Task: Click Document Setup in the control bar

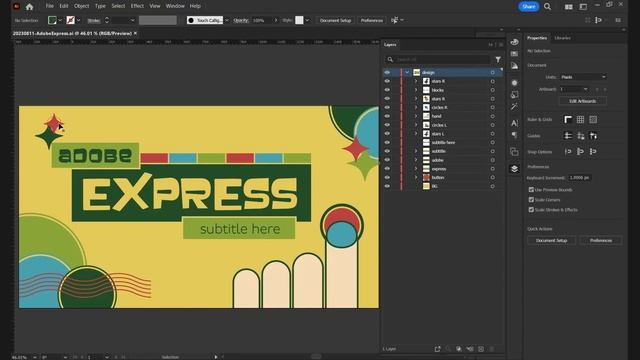Action: click(335, 20)
